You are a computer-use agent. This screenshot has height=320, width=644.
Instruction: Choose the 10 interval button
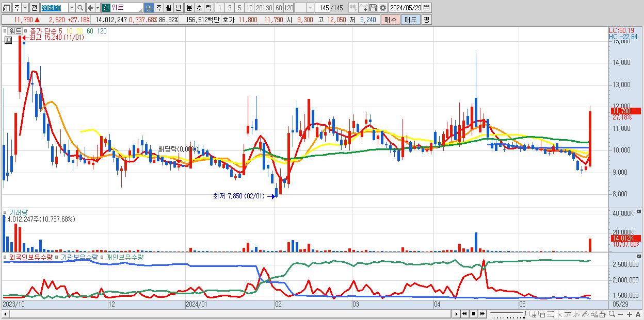249,8
